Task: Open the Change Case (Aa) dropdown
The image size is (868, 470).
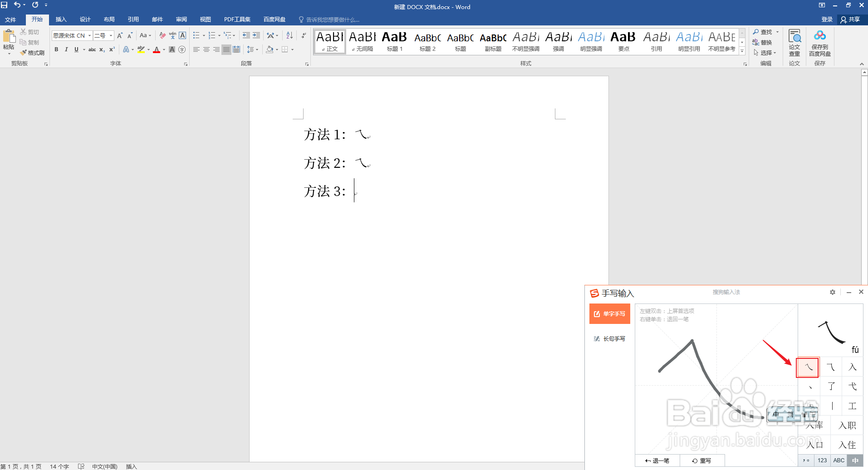Action: click(145, 35)
